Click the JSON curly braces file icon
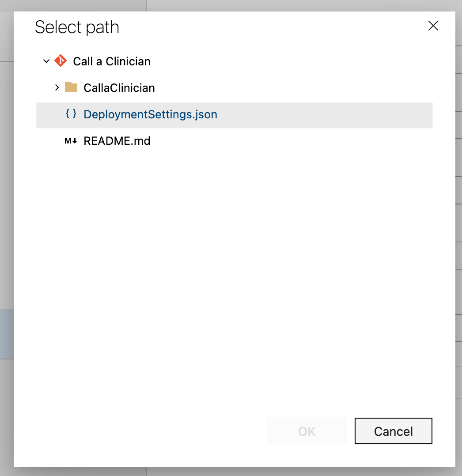This screenshot has height=476, width=462. [71, 114]
